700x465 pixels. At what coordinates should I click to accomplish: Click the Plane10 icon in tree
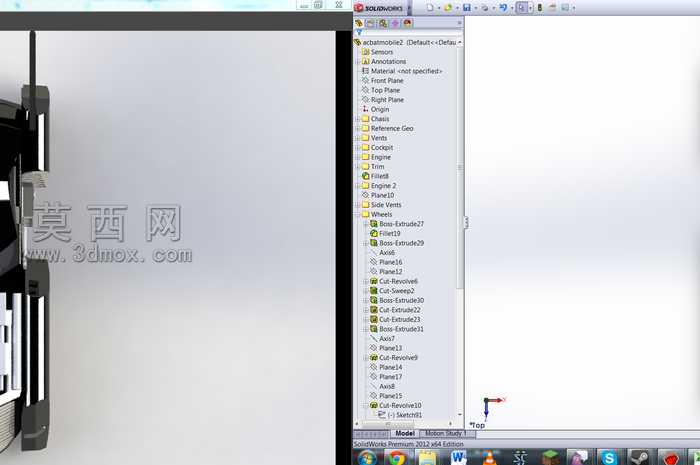366,195
